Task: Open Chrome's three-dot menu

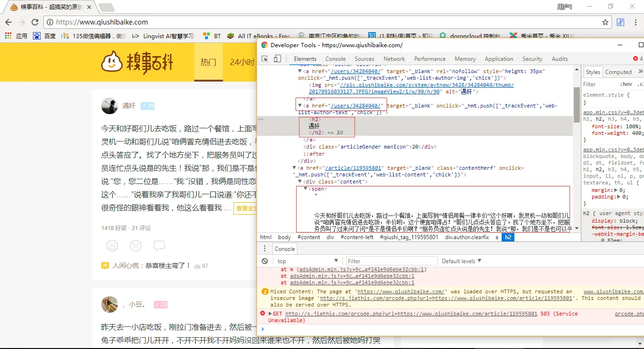Action: pos(636,22)
